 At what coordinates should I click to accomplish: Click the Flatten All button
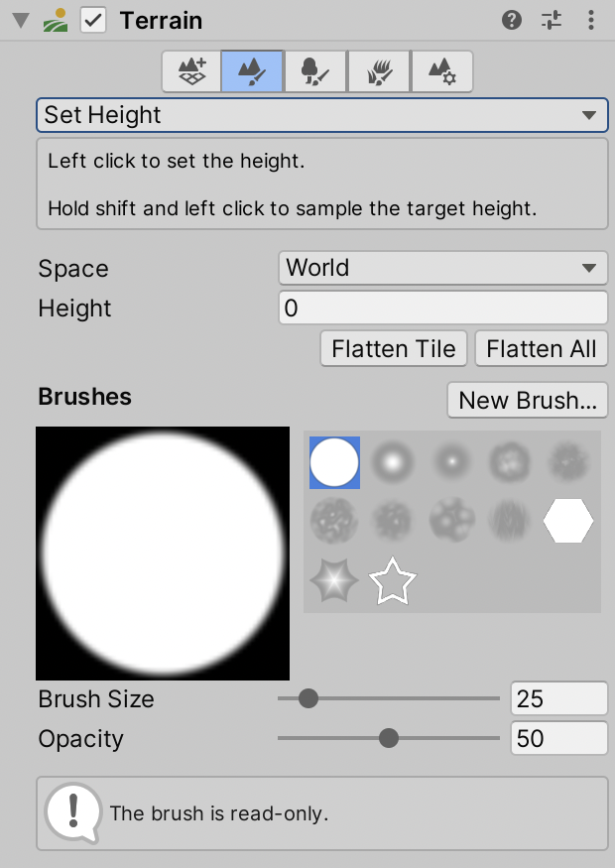click(542, 349)
